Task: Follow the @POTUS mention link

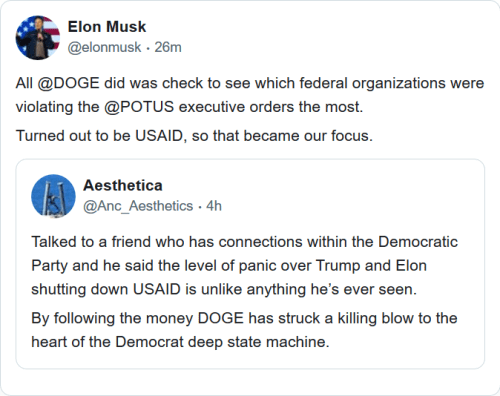Action: pyautogui.click(x=139, y=107)
